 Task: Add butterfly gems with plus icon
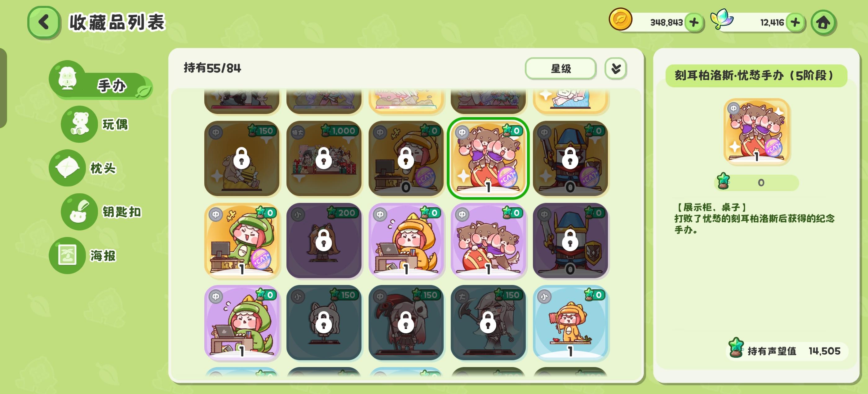tap(795, 23)
